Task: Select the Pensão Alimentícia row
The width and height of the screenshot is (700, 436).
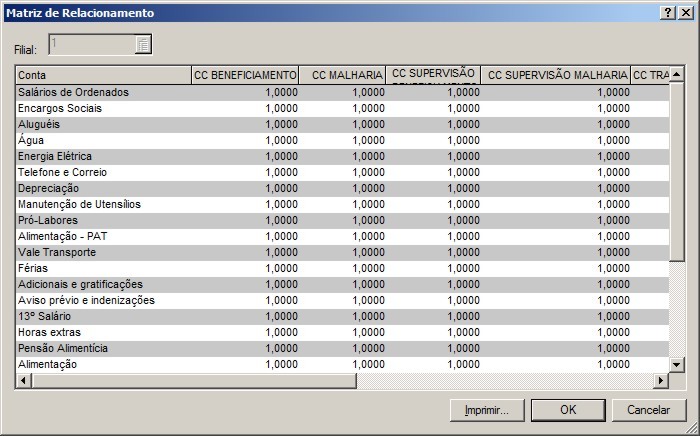Action: coord(103,348)
